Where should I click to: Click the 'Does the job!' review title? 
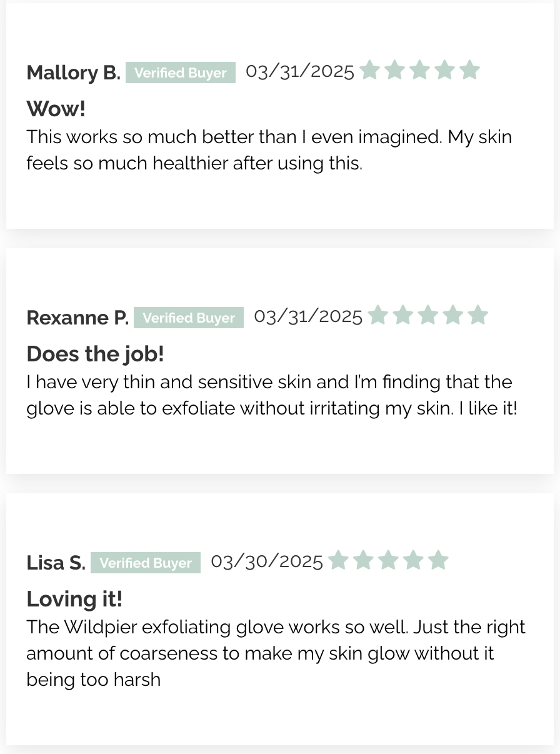[x=95, y=354]
